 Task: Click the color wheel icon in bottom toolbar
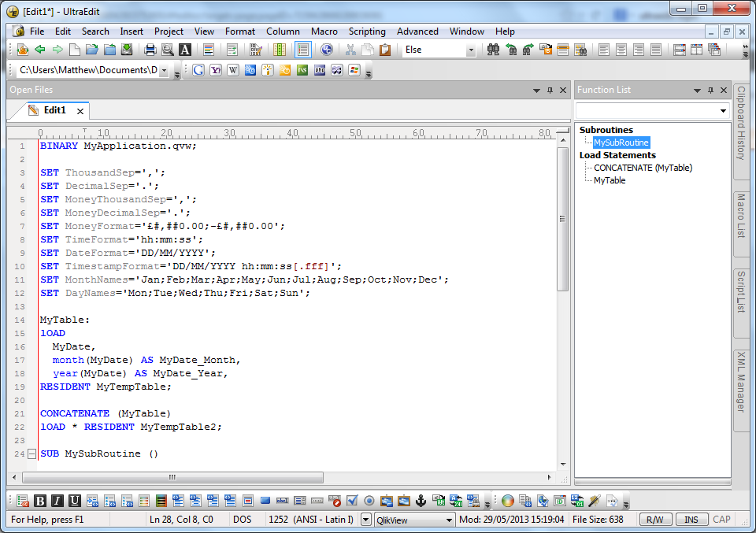pos(508,502)
